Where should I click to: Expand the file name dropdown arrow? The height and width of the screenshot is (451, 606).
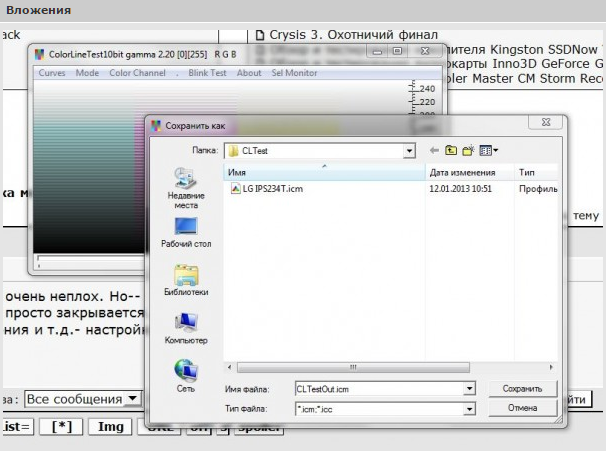469,389
